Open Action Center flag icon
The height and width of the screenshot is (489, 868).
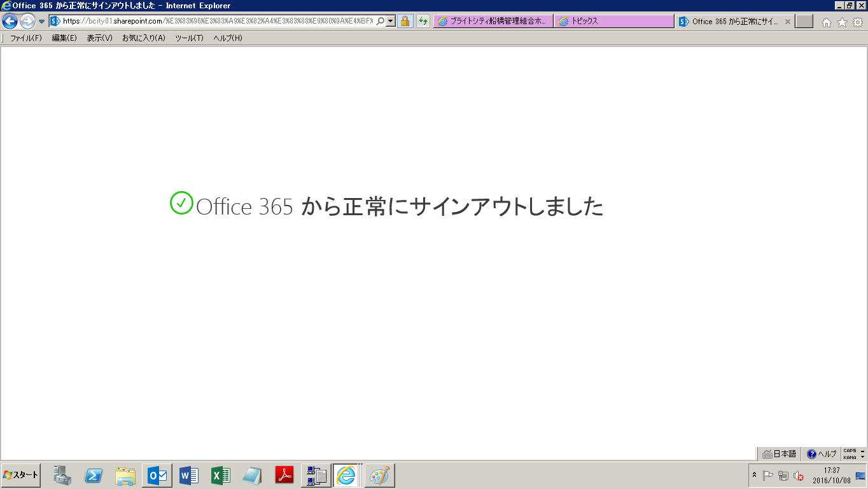coord(768,475)
